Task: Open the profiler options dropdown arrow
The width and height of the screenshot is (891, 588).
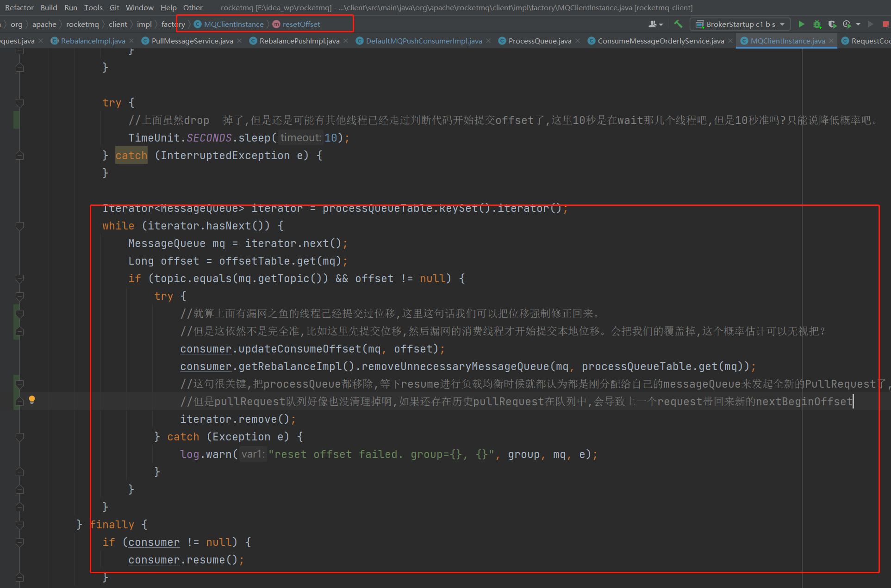Action: [858, 24]
